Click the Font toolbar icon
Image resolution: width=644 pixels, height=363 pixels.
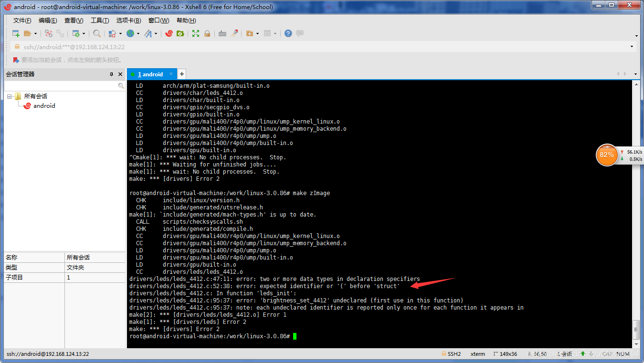click(148, 33)
